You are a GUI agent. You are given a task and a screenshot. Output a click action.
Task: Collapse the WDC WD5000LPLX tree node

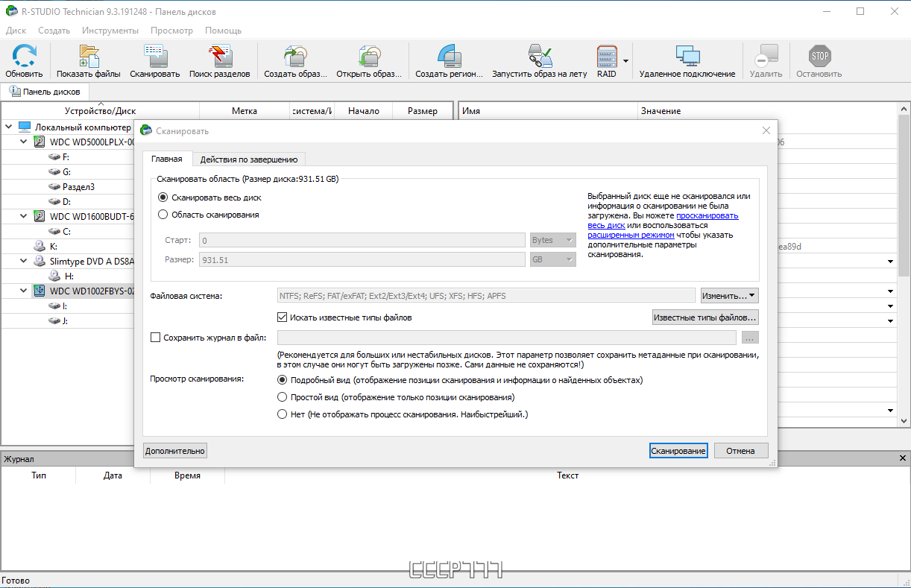[x=24, y=142]
